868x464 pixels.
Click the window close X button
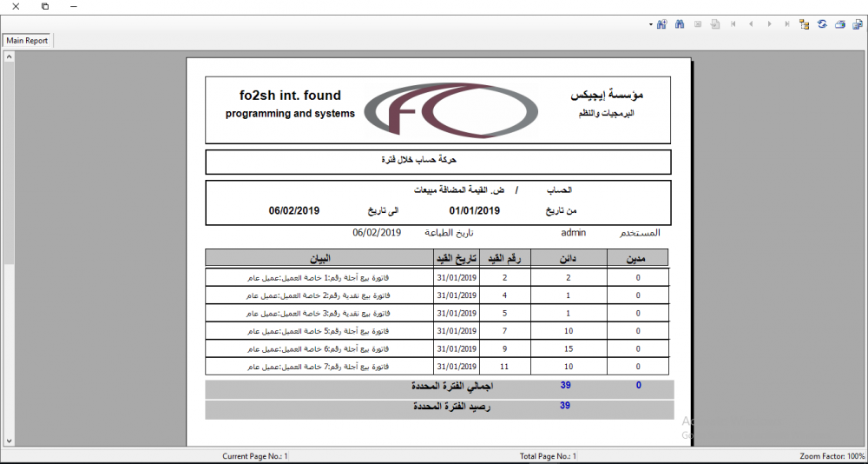coord(16,7)
